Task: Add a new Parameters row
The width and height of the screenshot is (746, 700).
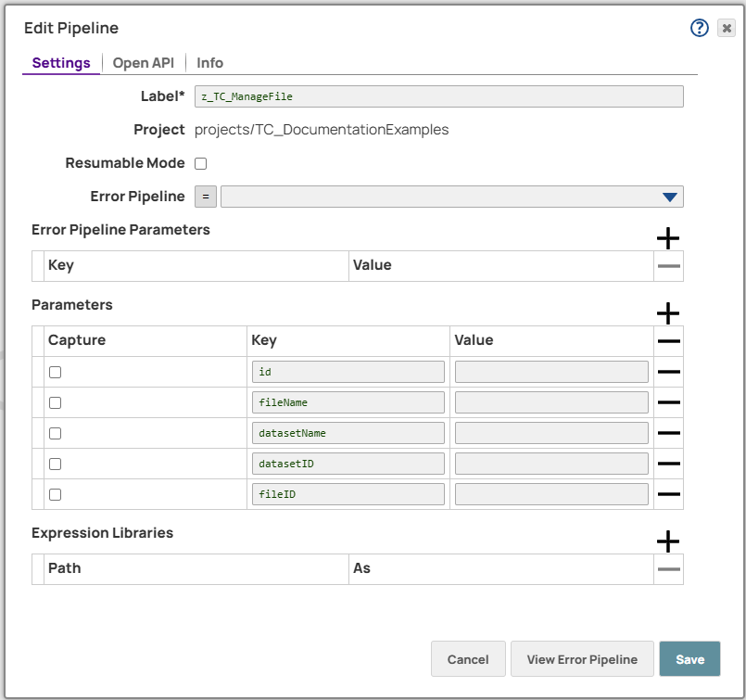Action: (667, 313)
